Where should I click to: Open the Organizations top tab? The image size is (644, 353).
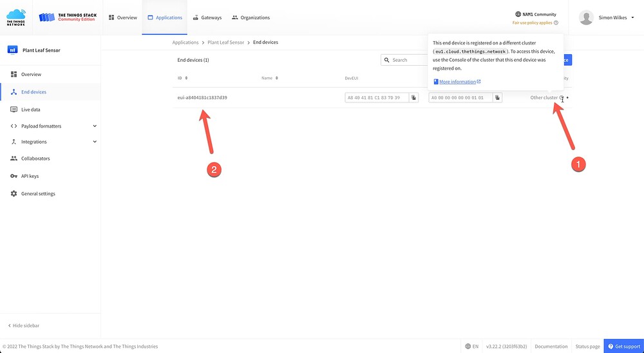[251, 17]
